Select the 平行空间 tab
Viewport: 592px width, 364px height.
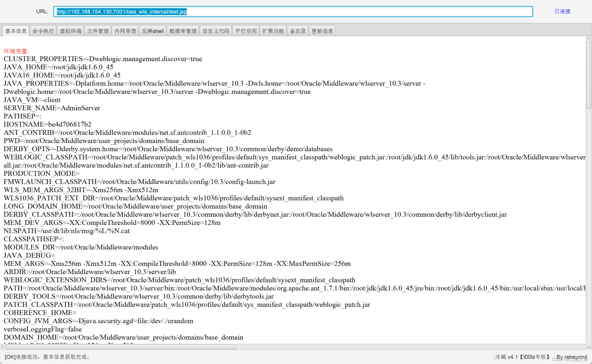coord(246,31)
